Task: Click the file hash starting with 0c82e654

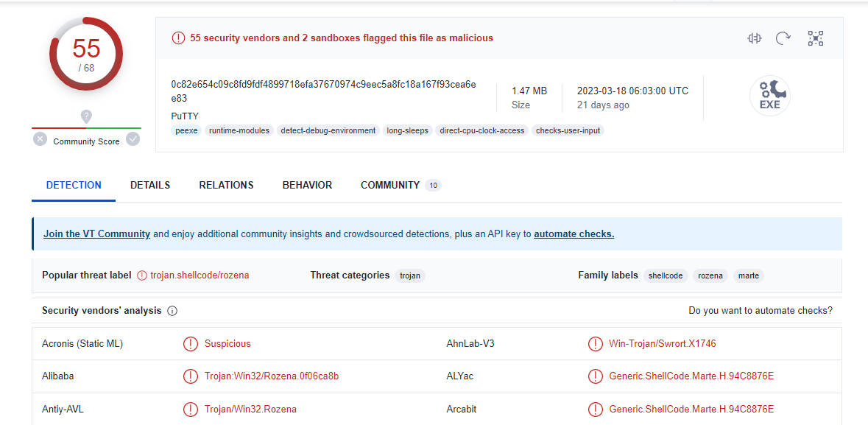Action: pos(323,91)
